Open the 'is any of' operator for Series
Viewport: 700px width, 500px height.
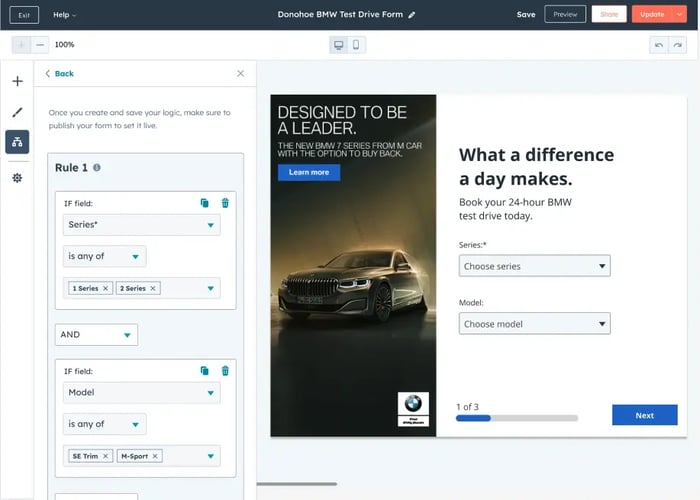click(x=104, y=256)
